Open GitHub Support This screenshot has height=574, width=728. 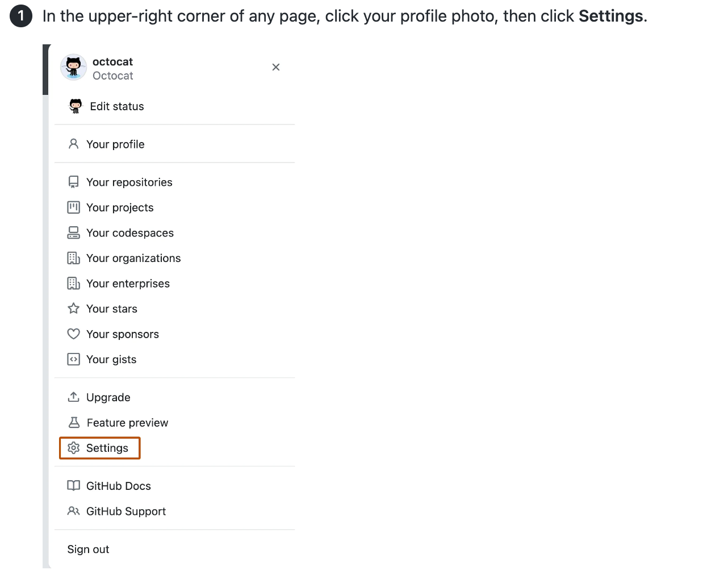[126, 511]
